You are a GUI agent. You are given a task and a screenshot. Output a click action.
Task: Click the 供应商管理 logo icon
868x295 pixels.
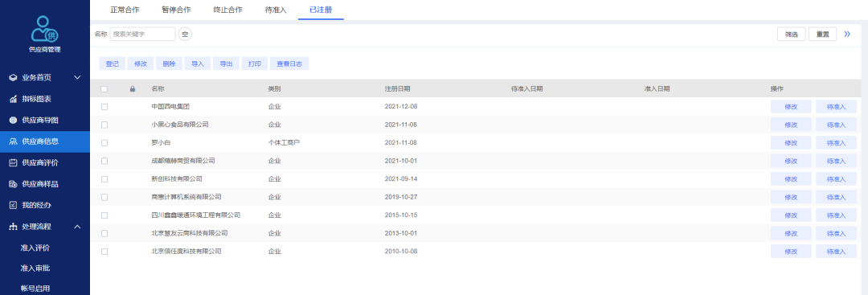tap(45, 29)
